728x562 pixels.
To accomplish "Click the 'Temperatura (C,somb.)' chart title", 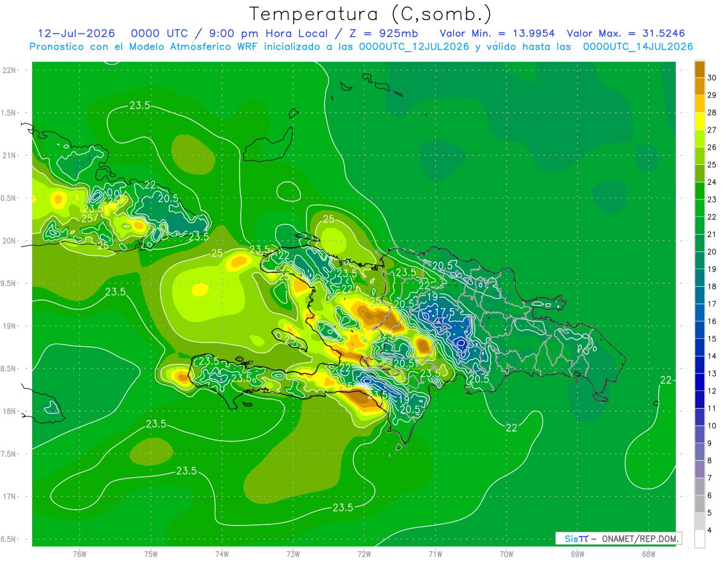I will pyautogui.click(x=371, y=14).
